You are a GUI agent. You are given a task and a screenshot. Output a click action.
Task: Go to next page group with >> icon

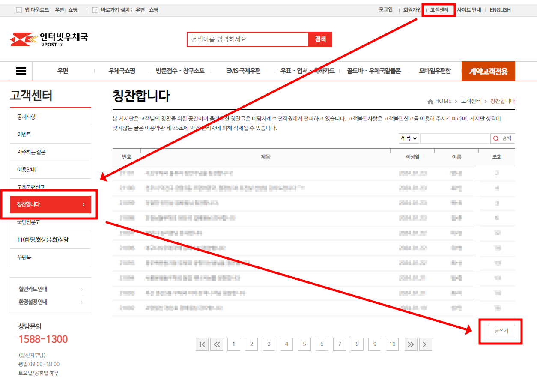tap(411, 344)
